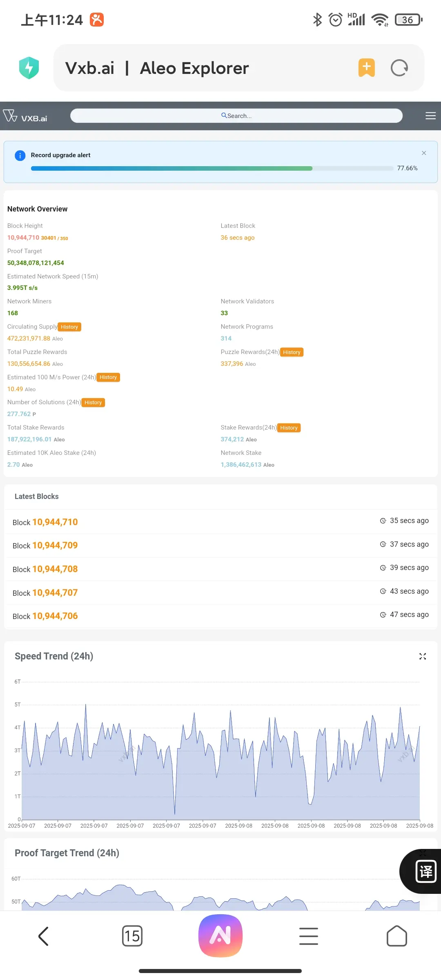Go to browser home page icon
441x980 pixels.
point(397,936)
